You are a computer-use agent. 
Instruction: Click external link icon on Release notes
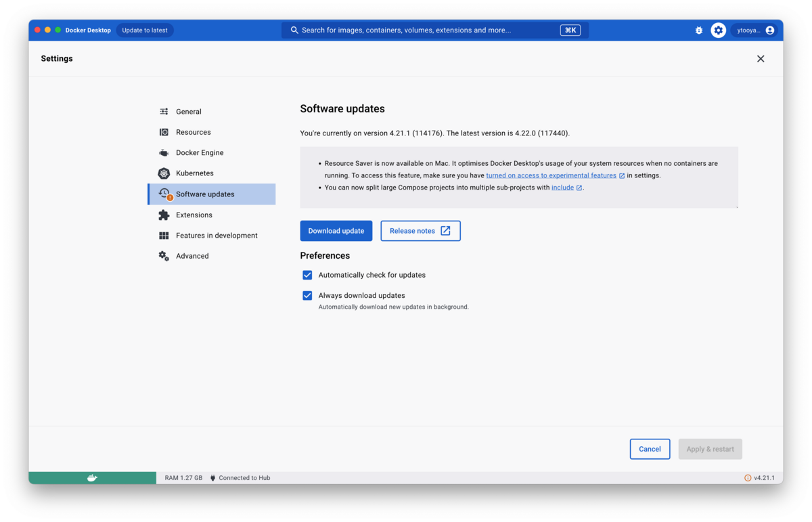pyautogui.click(x=445, y=231)
